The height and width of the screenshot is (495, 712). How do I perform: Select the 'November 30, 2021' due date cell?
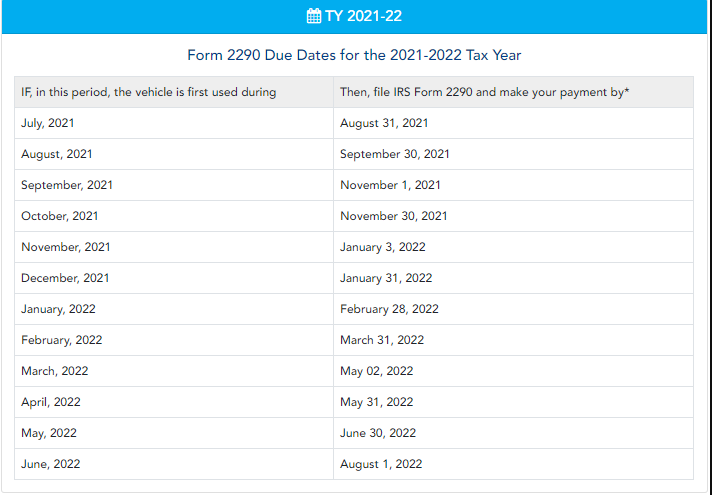pos(513,216)
